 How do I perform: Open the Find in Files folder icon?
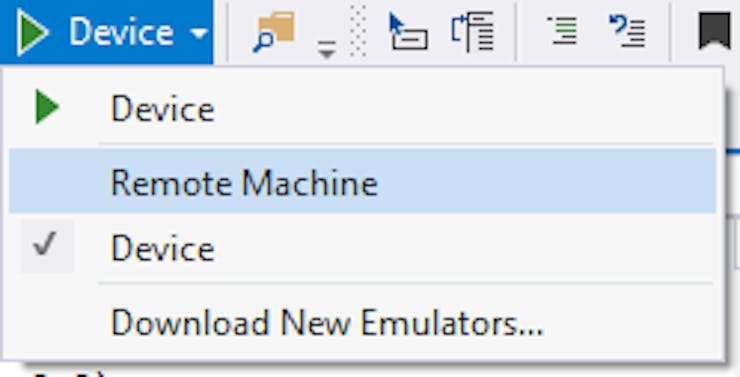coord(274,32)
